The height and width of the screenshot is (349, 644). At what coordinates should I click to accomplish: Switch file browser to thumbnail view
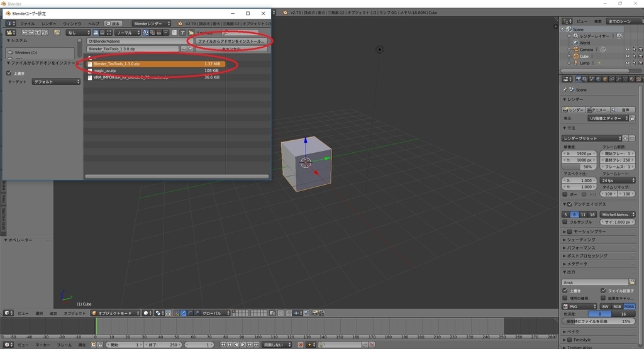click(109, 33)
